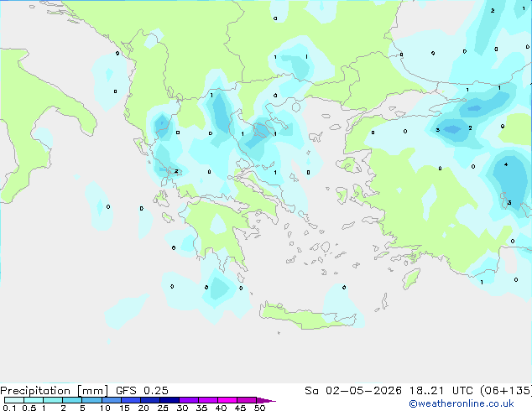Click the '10' legend scale label
Image resolution: width=532 pixels, height=411 pixels.
click(105, 408)
